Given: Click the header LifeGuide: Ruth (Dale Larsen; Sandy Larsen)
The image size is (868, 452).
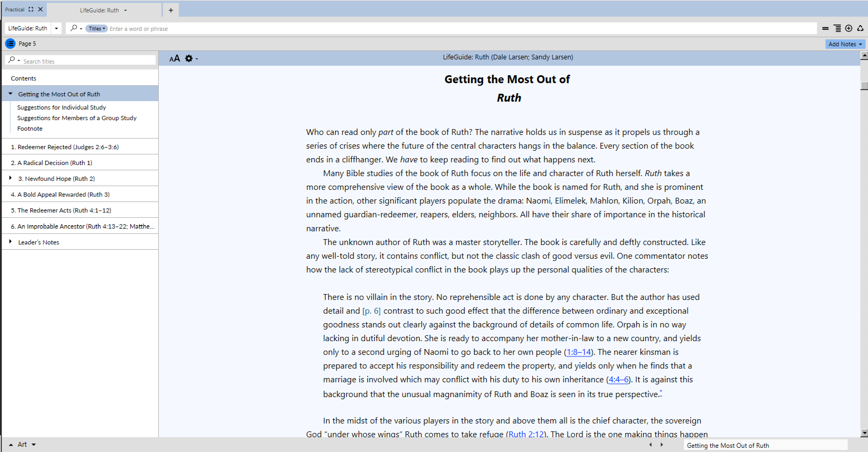Looking at the screenshot, I should point(508,57).
